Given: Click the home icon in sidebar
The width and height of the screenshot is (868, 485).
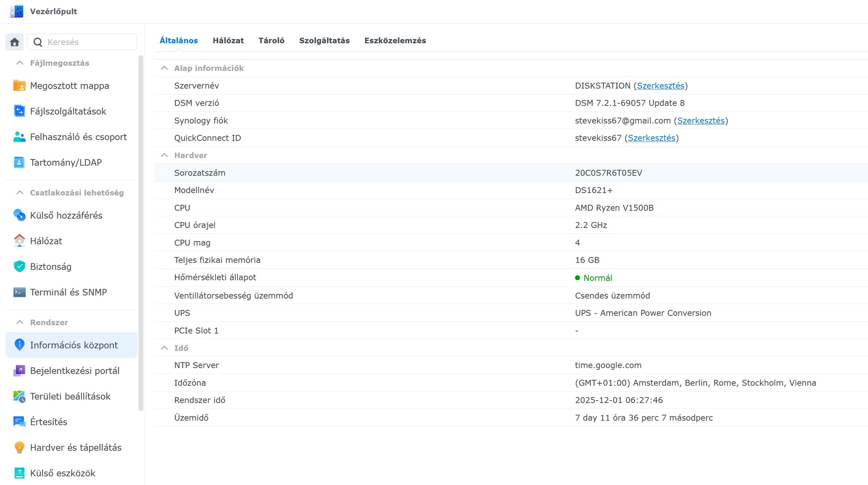Looking at the screenshot, I should (14, 42).
